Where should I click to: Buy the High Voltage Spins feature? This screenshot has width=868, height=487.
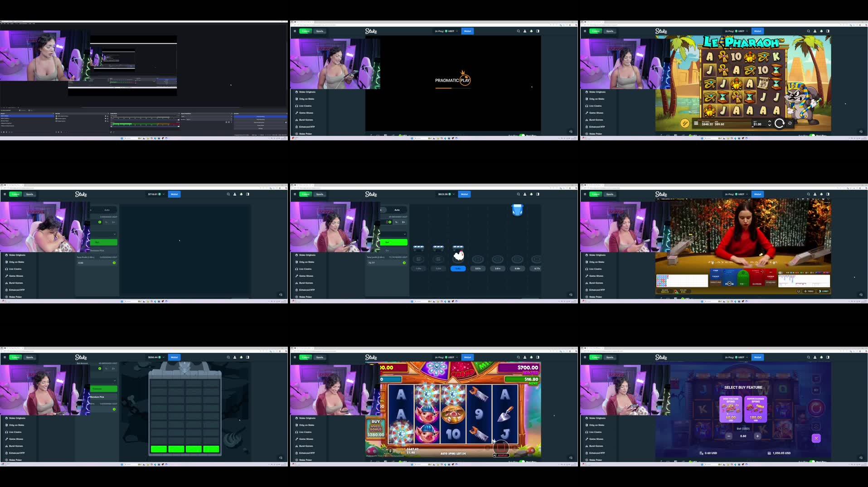[731, 410]
